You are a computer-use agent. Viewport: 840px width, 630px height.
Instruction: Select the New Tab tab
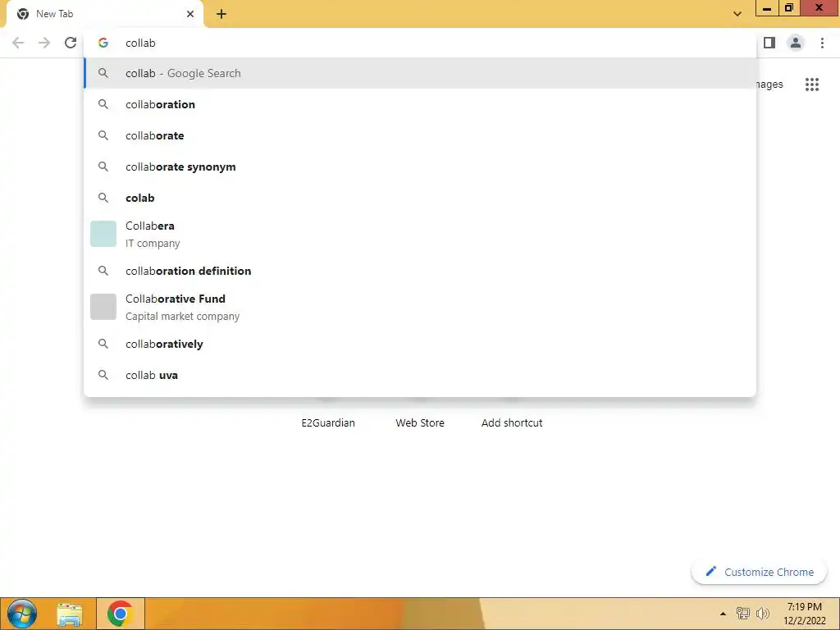(105, 15)
